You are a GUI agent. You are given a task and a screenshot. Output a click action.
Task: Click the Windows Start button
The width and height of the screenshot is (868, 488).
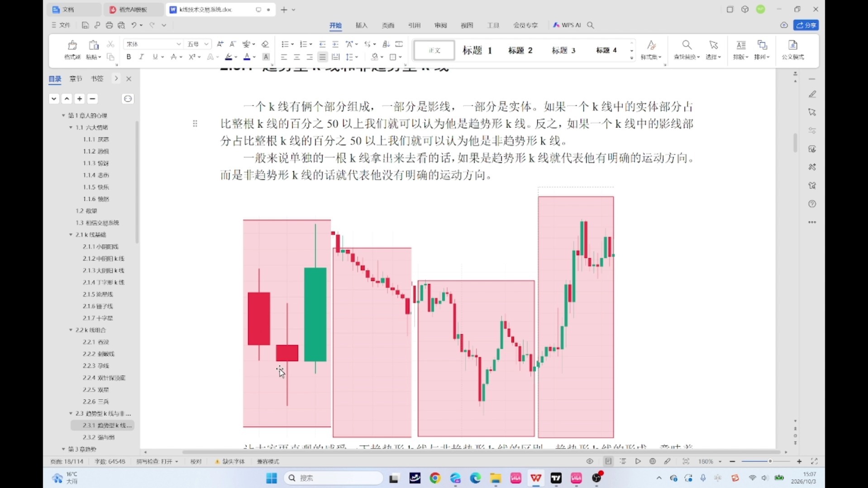(x=272, y=478)
